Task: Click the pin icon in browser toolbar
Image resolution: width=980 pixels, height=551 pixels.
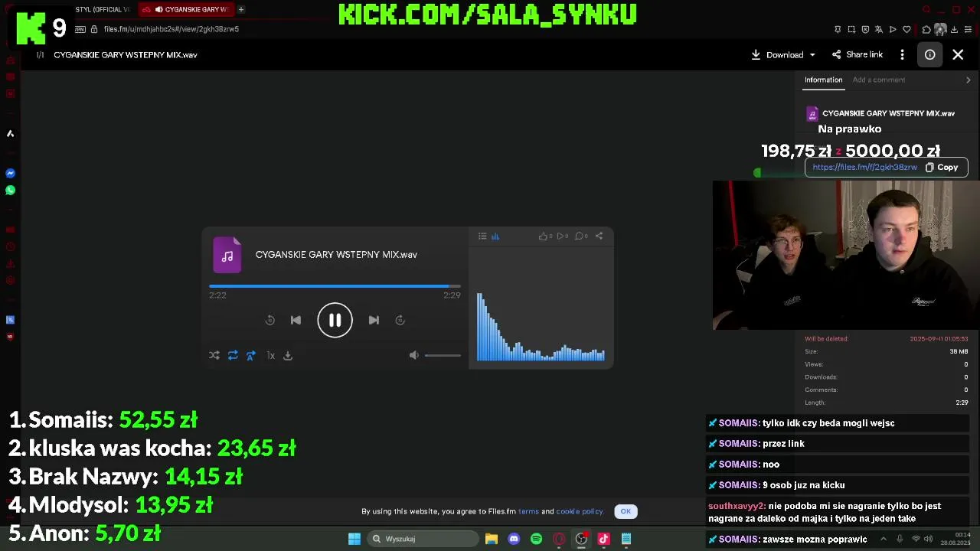Action: pos(838,29)
